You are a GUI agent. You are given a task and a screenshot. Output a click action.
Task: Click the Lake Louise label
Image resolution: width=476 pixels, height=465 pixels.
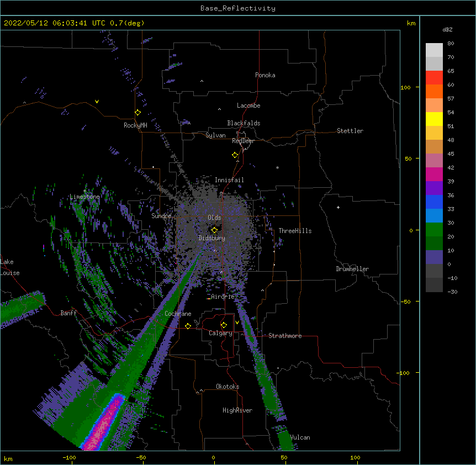pyautogui.click(x=10, y=267)
